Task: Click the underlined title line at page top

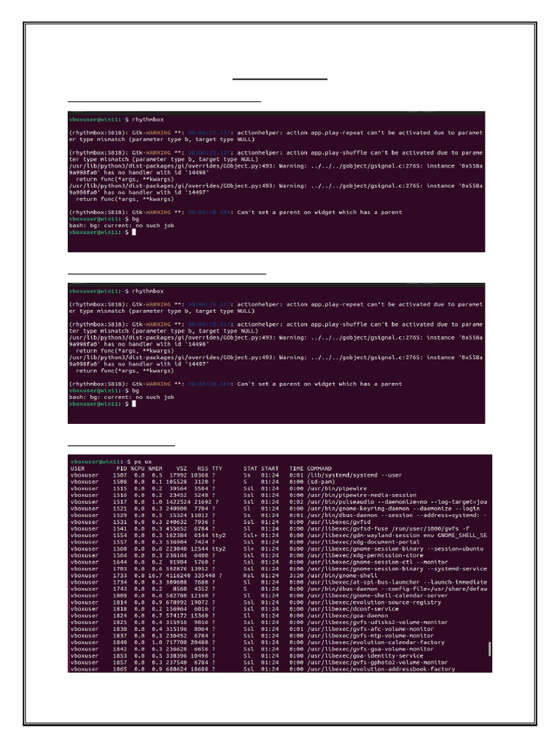Action: [x=280, y=79]
